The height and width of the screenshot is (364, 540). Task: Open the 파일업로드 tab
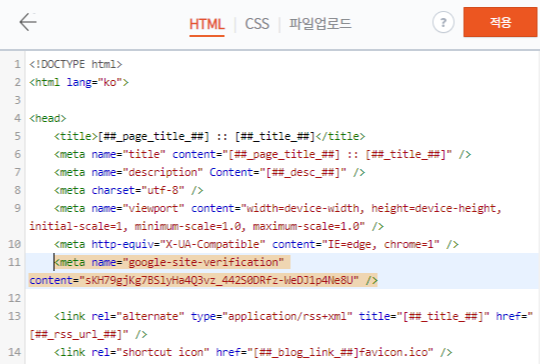[320, 24]
